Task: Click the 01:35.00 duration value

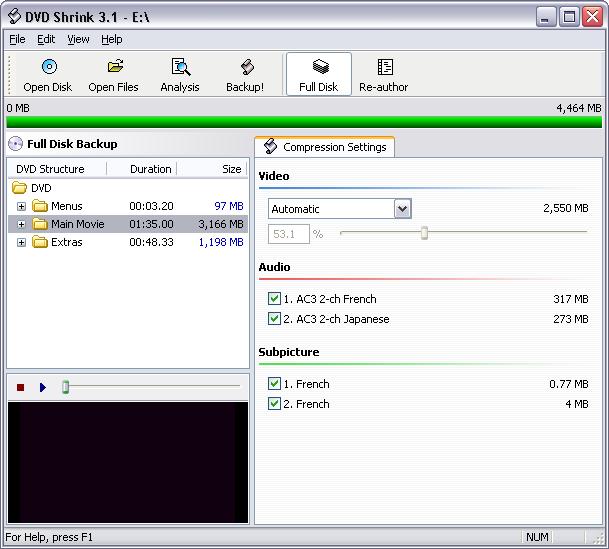Action: 151,224
